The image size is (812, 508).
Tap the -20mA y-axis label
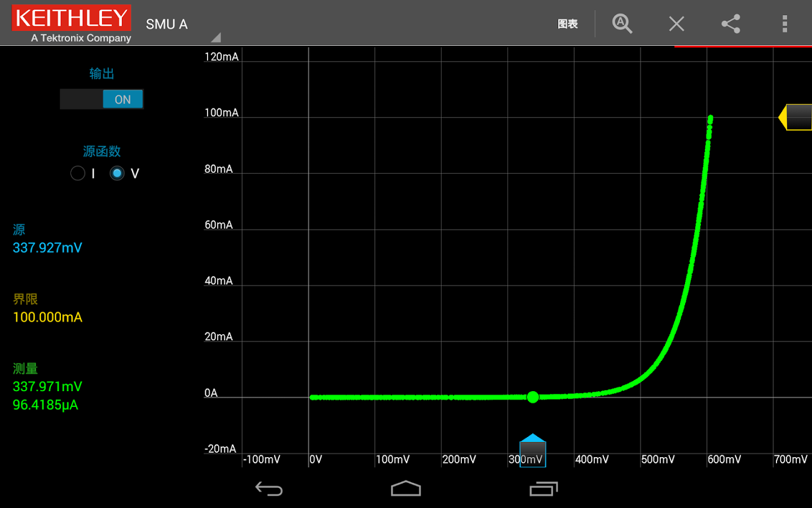220,449
